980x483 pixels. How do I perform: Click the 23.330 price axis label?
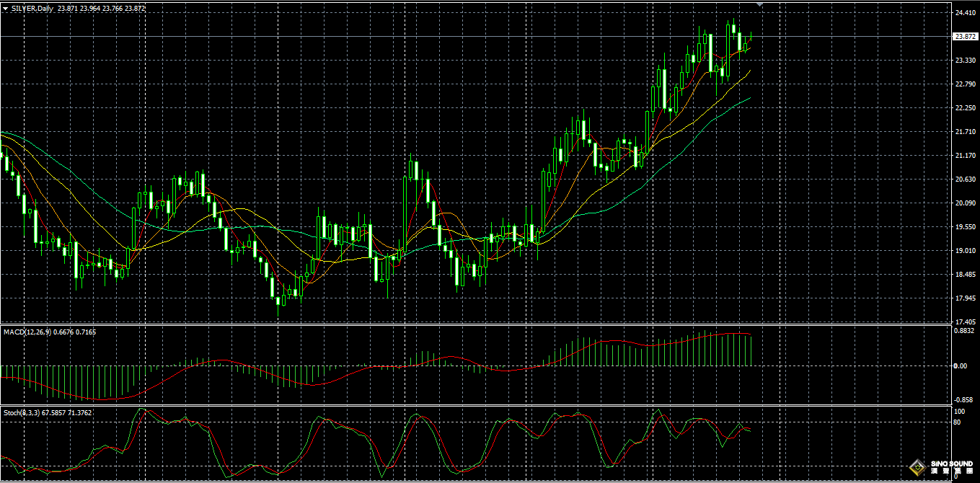[x=965, y=61]
